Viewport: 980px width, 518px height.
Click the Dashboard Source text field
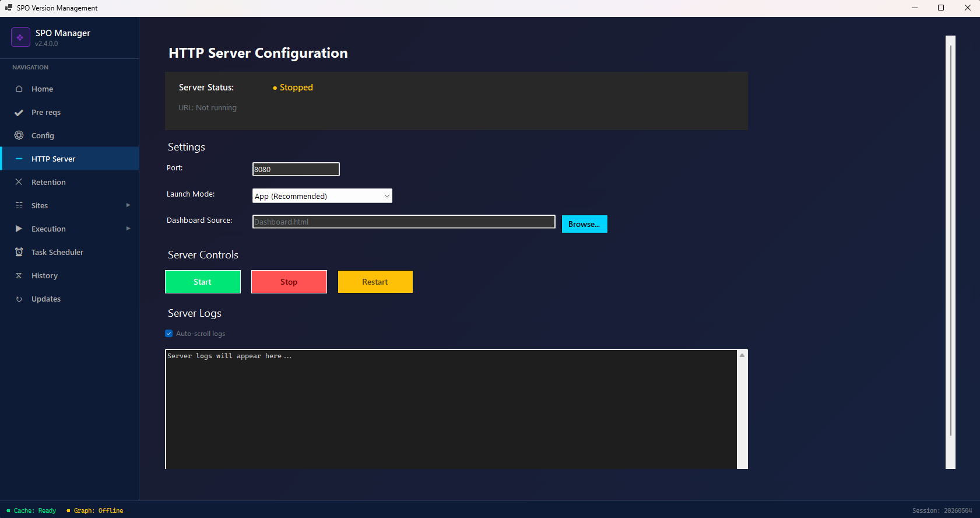click(x=404, y=222)
